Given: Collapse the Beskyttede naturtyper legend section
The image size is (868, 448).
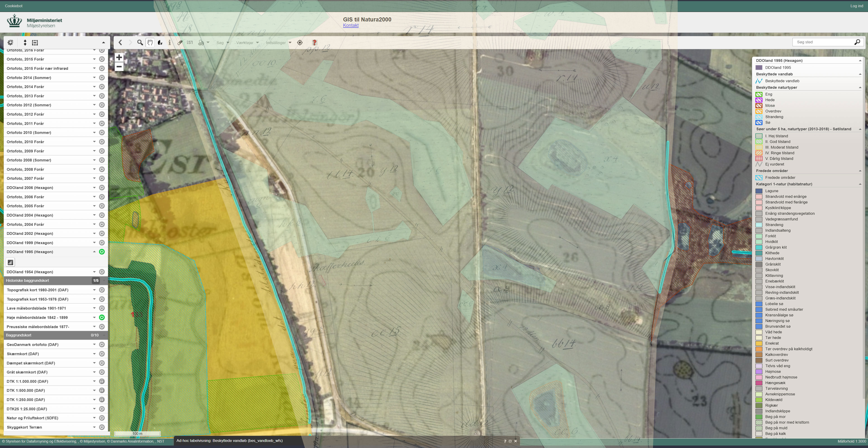Looking at the screenshot, I should point(860,88).
